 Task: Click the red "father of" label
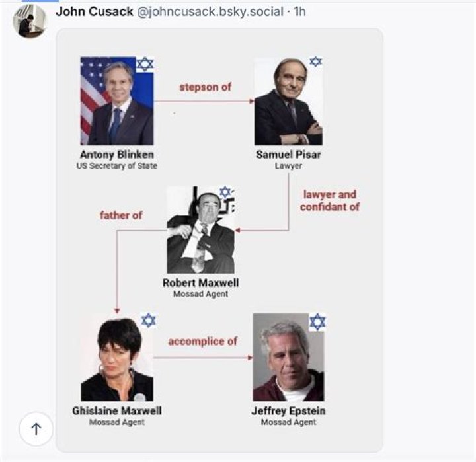tap(121, 215)
